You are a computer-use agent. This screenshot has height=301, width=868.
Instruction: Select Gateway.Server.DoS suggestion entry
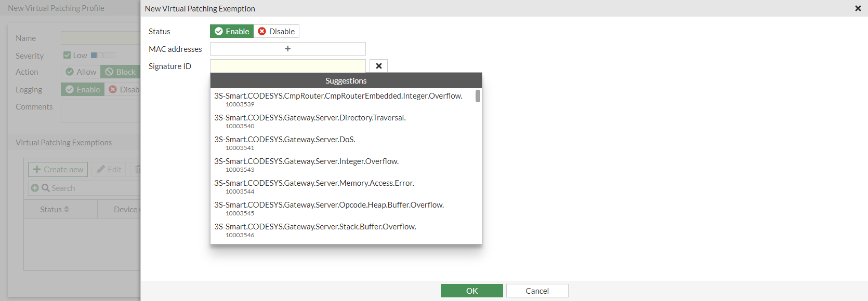pyautogui.click(x=285, y=143)
